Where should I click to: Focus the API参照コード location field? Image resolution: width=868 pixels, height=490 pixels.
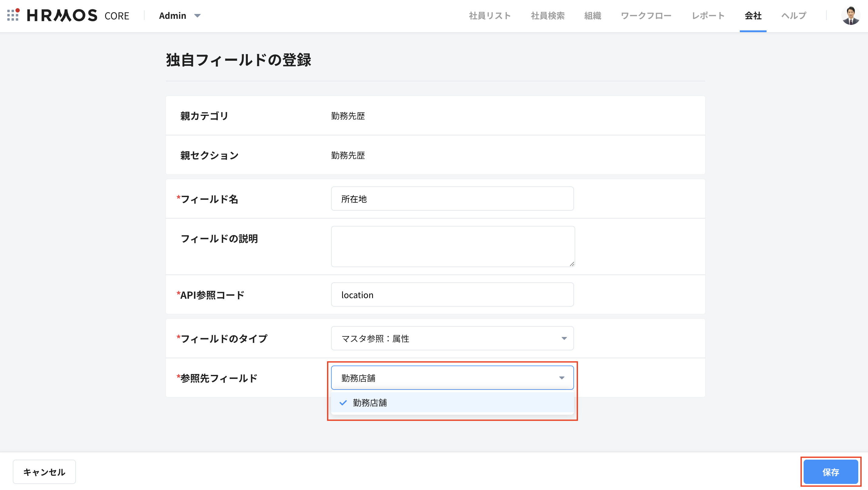pyautogui.click(x=452, y=295)
